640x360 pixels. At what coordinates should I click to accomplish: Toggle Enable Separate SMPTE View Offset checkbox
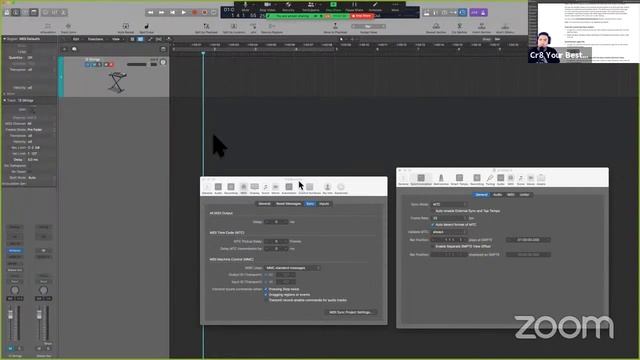pos(433,247)
